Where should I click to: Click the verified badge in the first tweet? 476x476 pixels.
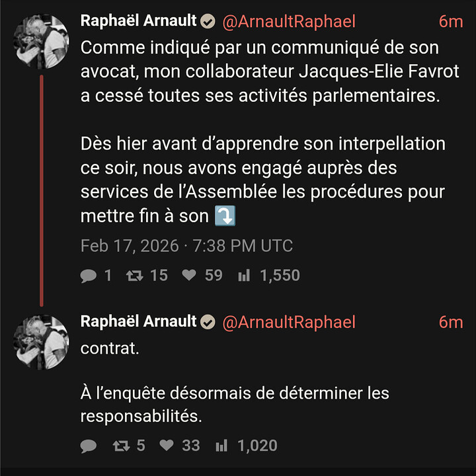[208, 22]
